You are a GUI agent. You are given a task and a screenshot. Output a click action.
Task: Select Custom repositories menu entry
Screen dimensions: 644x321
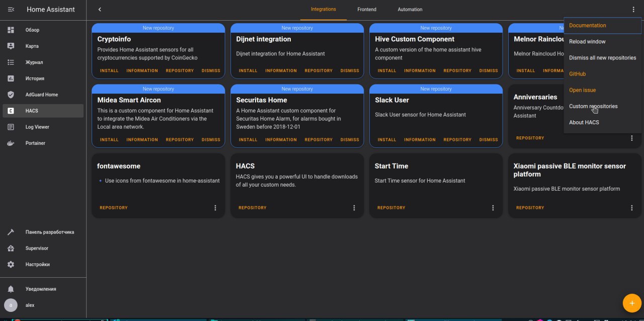[x=603, y=106]
